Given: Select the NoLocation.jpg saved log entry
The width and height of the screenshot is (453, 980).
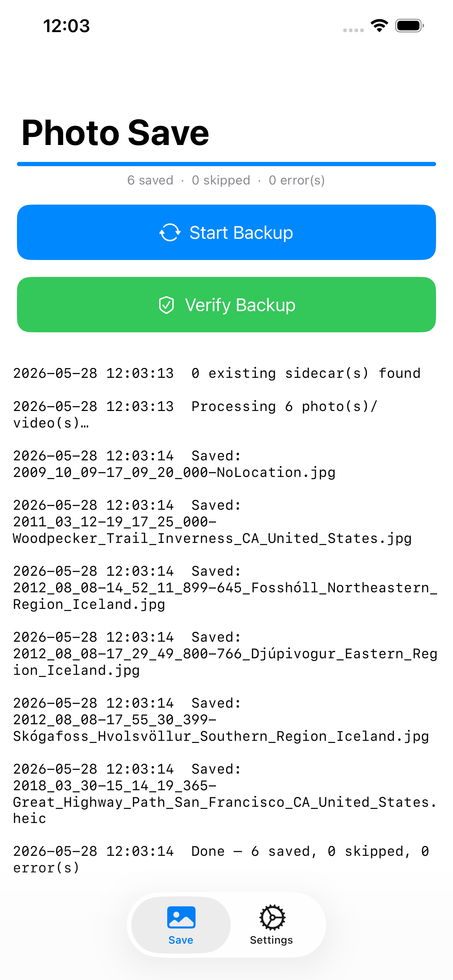Looking at the screenshot, I should click(x=174, y=464).
